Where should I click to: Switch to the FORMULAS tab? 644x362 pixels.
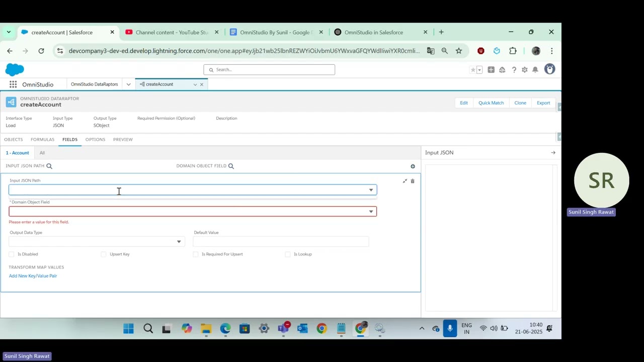[42, 139]
